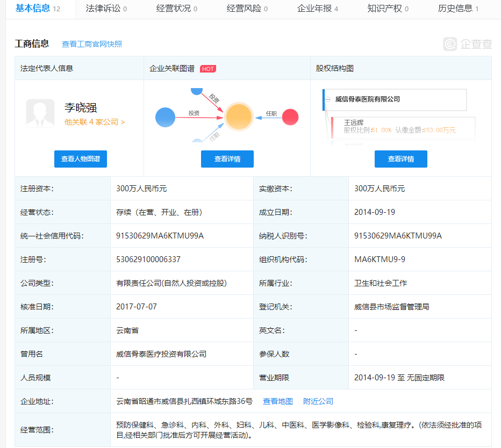Click the 查看人物图谱 button
The width and height of the screenshot is (501, 448).
pos(81,159)
